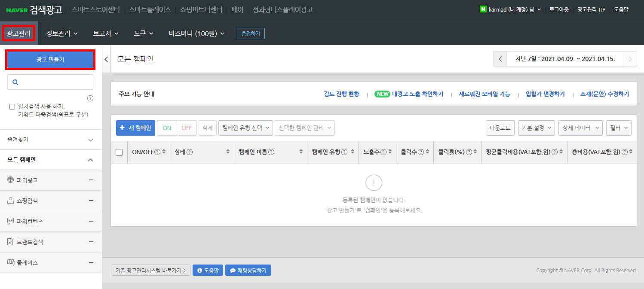Open 입찰가 변경하기 link
This screenshot has width=644, height=289.
(x=545, y=94)
